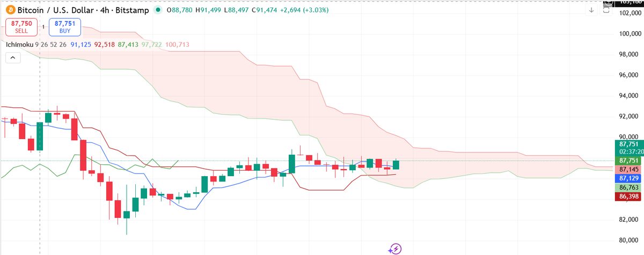Click the pink 87,145 price axis label
The width and height of the screenshot is (644, 255).
coord(628,169)
